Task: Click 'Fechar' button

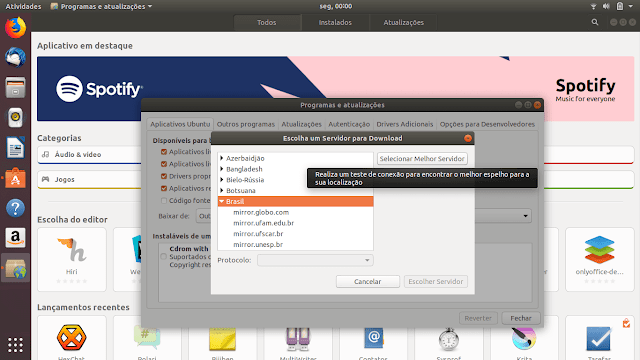Action: click(x=521, y=318)
